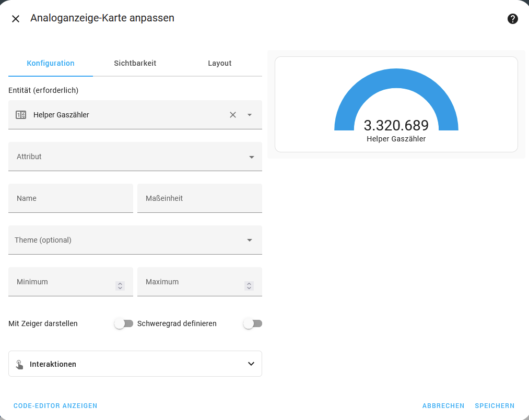Screen dimensions: 529x420
Task: Open the entity dropdown arrow
Action: [250, 115]
